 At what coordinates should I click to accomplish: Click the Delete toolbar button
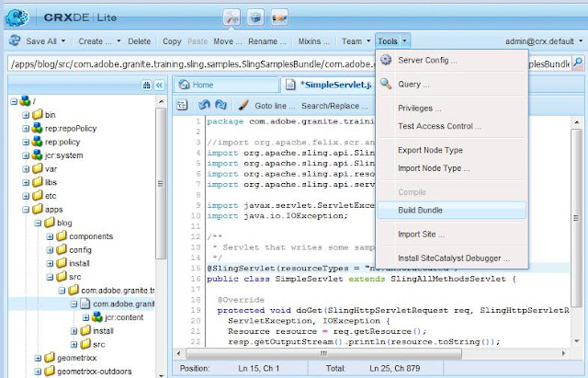pos(139,41)
